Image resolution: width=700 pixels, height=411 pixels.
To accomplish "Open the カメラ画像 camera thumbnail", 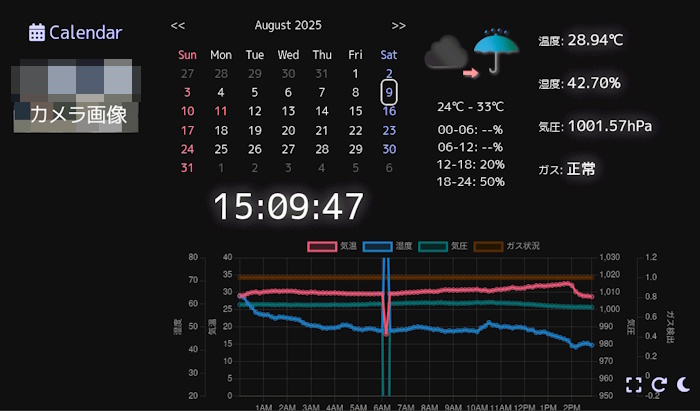I will [x=76, y=96].
